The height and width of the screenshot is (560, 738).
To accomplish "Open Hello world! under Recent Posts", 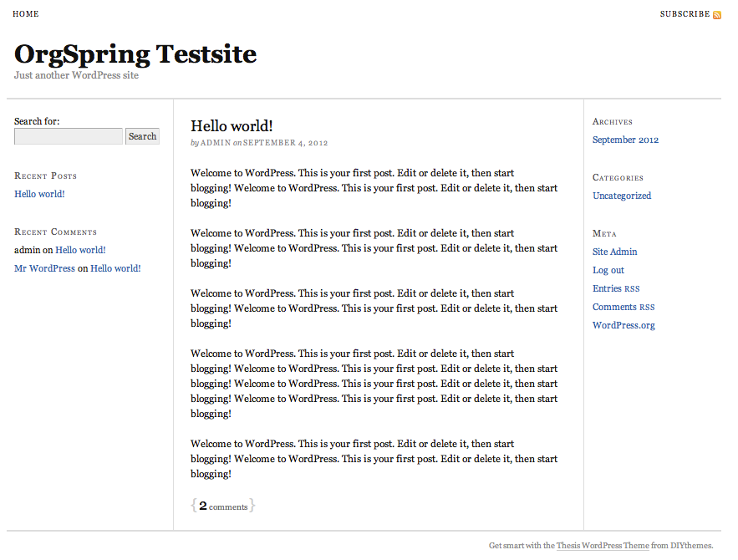I will [x=39, y=194].
